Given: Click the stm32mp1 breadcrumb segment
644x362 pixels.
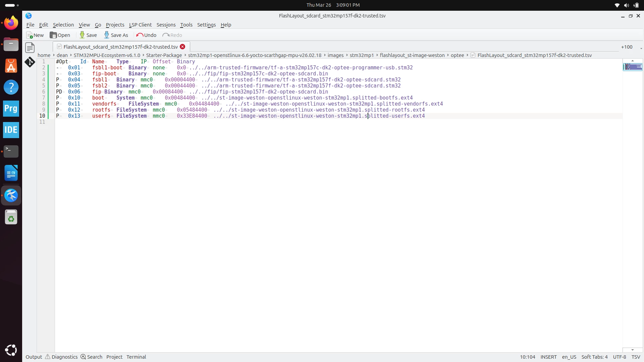Looking at the screenshot, I should (362, 55).
